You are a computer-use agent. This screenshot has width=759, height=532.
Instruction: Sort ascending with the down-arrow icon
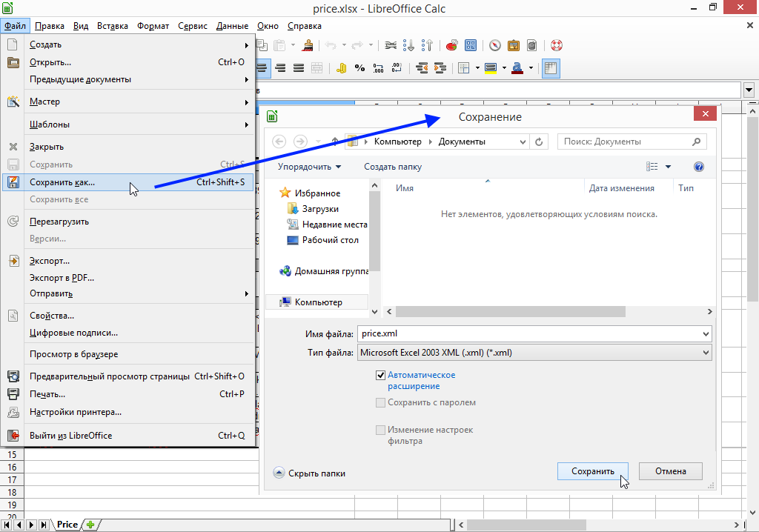point(408,45)
